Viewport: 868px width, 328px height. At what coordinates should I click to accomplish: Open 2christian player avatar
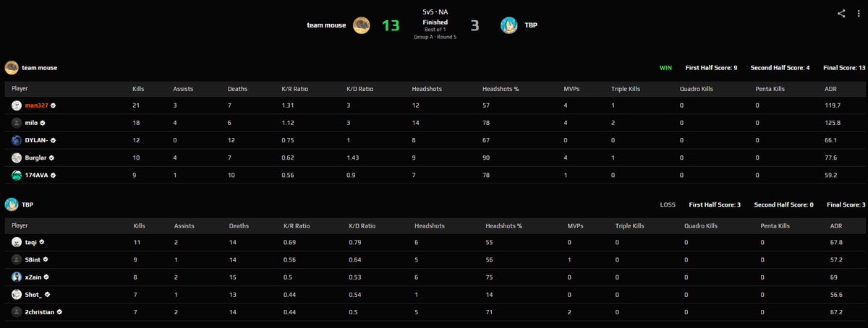click(x=17, y=311)
